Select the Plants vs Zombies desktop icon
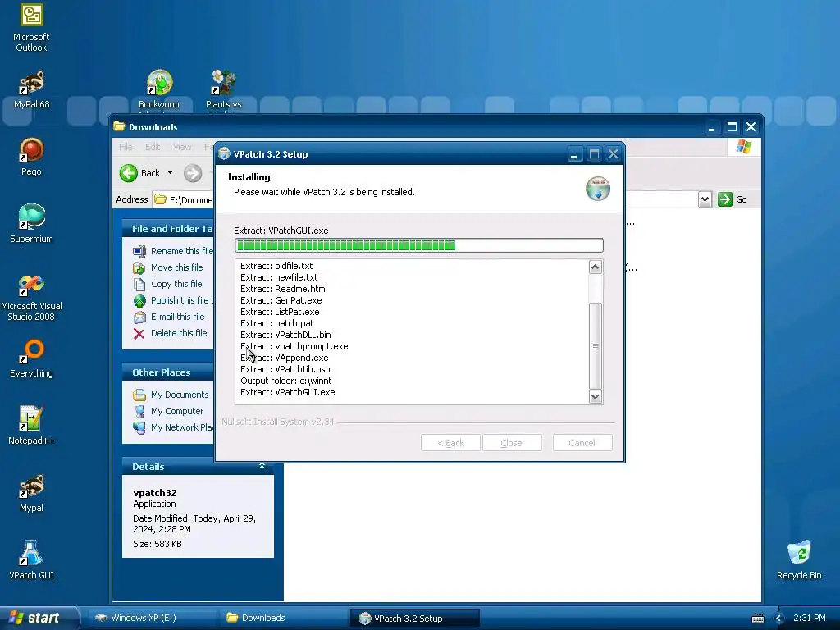This screenshot has height=630, width=840. (223, 90)
